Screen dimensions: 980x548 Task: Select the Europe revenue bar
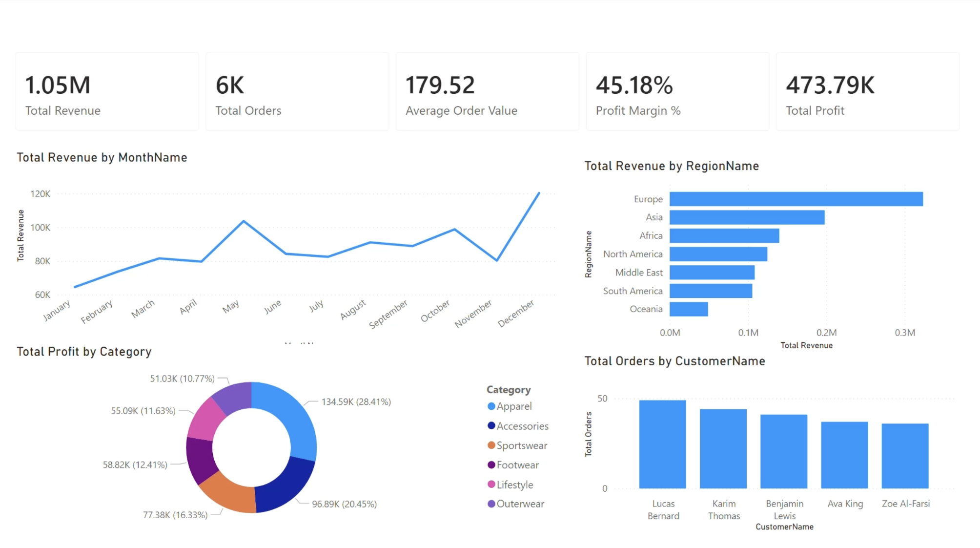point(796,199)
